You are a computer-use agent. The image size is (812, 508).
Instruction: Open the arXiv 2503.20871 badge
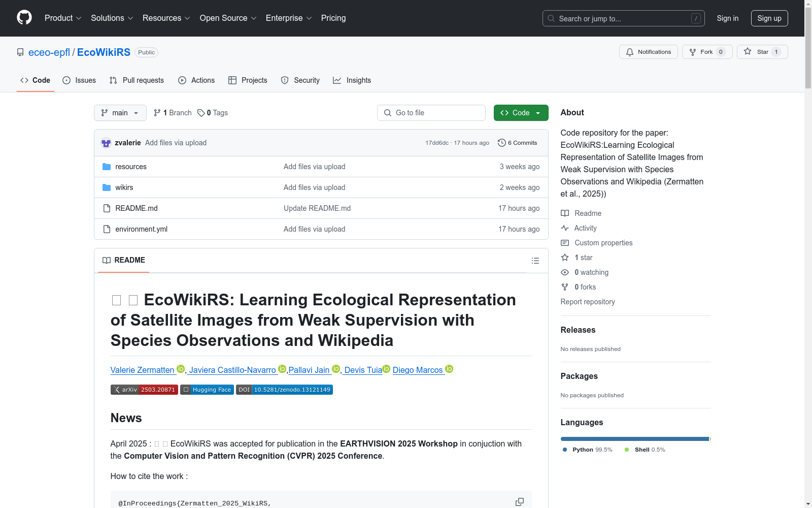pos(144,390)
